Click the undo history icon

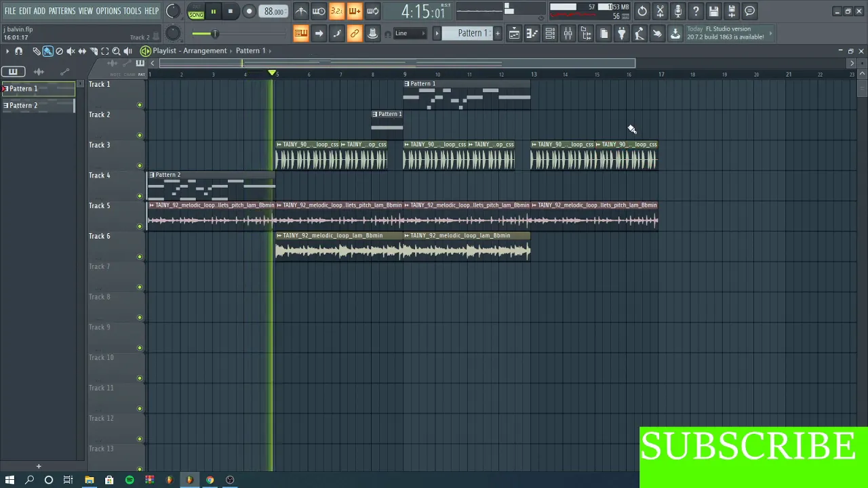point(642,11)
